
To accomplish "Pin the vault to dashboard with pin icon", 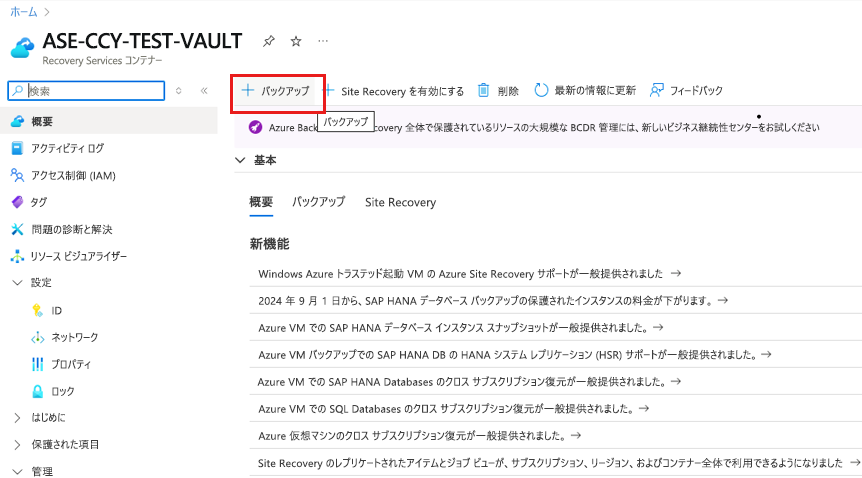I will (268, 41).
